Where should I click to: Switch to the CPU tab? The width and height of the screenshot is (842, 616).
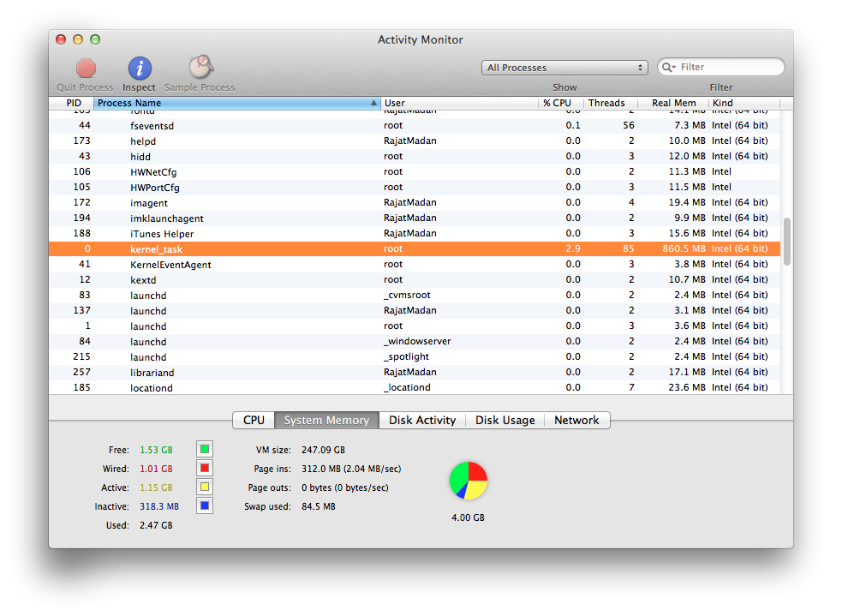click(254, 420)
